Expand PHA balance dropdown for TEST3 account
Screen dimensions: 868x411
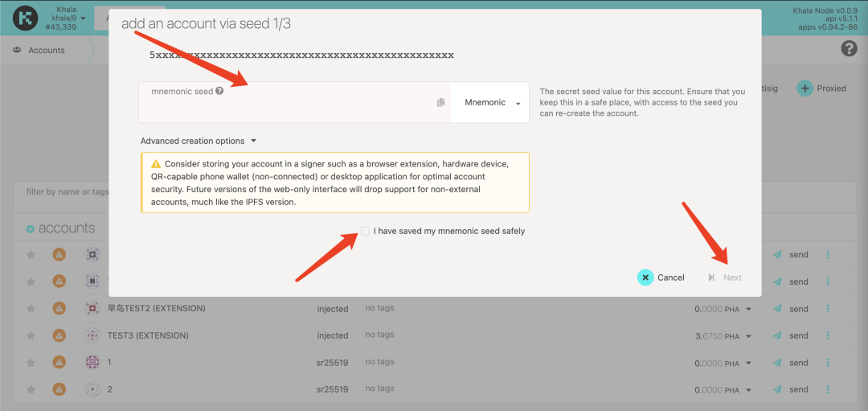[x=749, y=336]
